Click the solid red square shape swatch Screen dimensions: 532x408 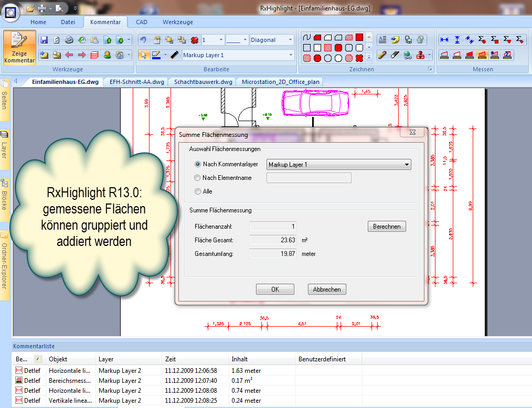click(x=359, y=37)
